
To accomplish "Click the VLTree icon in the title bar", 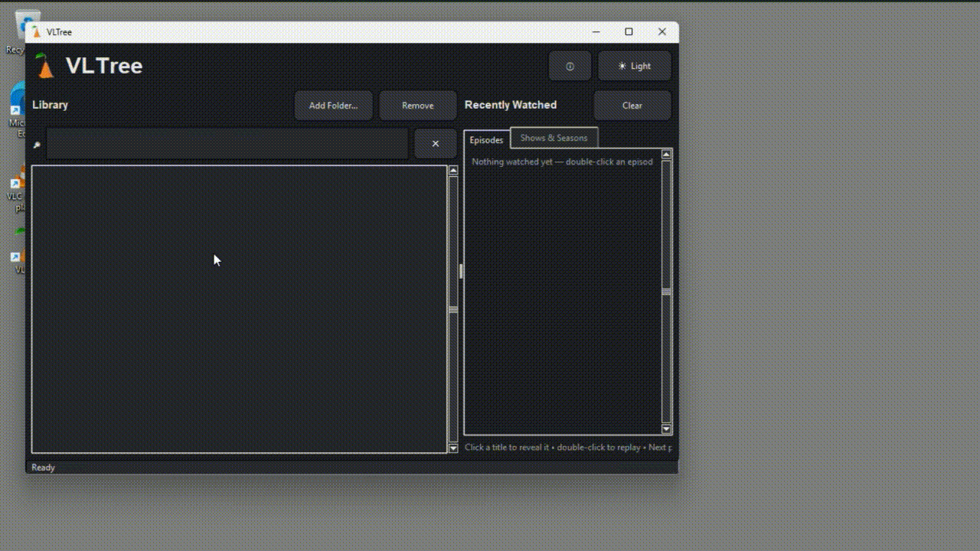I will pyautogui.click(x=36, y=32).
